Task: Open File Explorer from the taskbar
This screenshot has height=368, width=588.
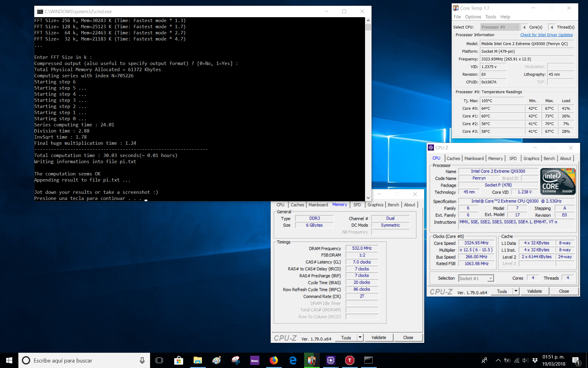Action: point(198,360)
